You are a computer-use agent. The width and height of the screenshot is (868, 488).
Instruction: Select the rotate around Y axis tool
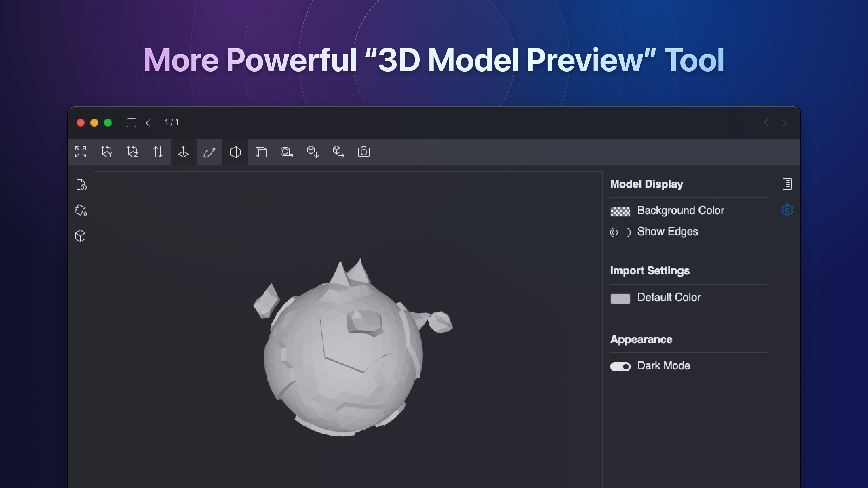tap(106, 152)
